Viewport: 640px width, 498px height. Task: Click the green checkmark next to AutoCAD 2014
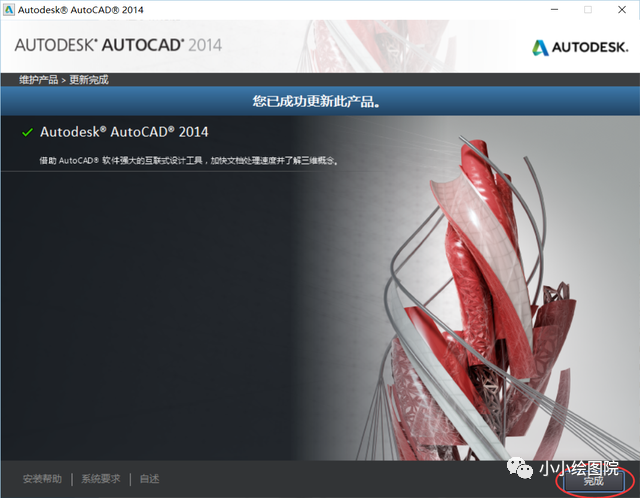pyautogui.click(x=27, y=132)
